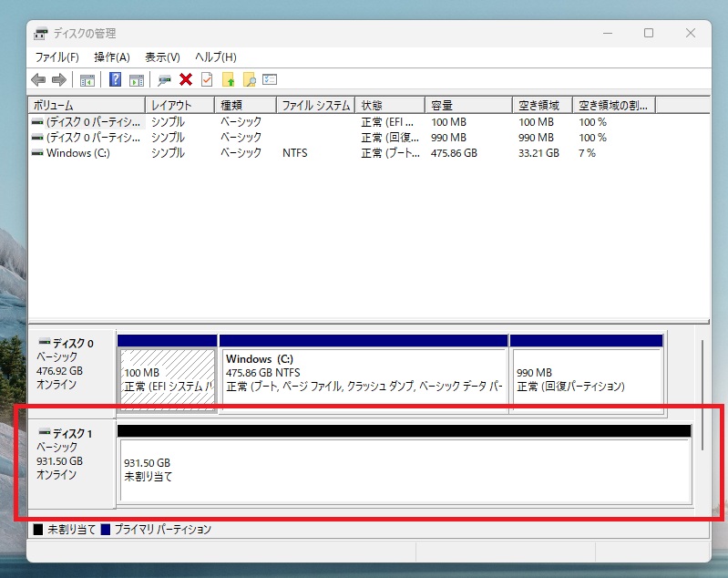This screenshot has width=728, height=578.
Task: Click the folder with magnifier explore icon
Action: click(x=250, y=79)
